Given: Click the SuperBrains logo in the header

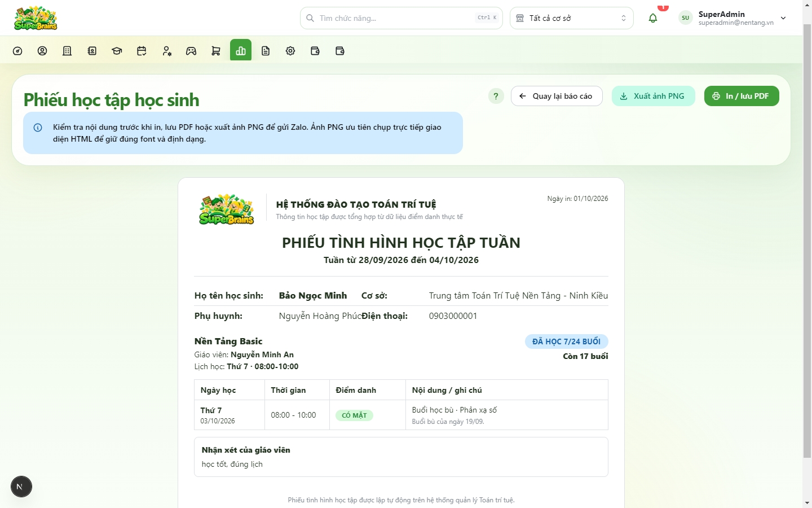Looking at the screenshot, I should 36,18.
